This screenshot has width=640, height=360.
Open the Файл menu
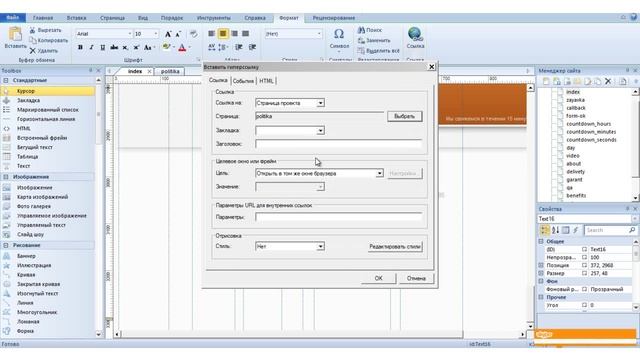(x=13, y=18)
